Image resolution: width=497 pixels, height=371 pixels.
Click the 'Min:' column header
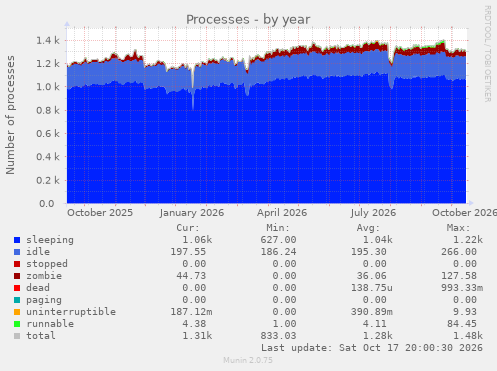pyautogui.click(x=278, y=228)
